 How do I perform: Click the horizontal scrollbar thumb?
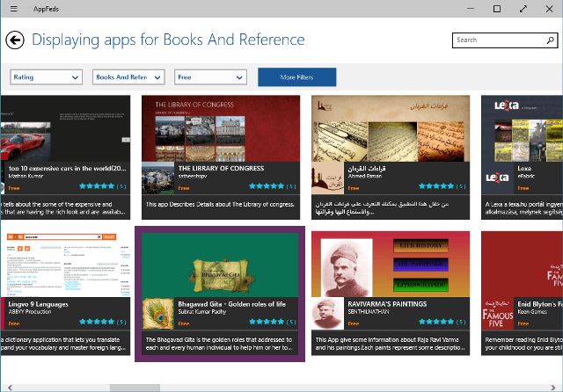point(135,388)
